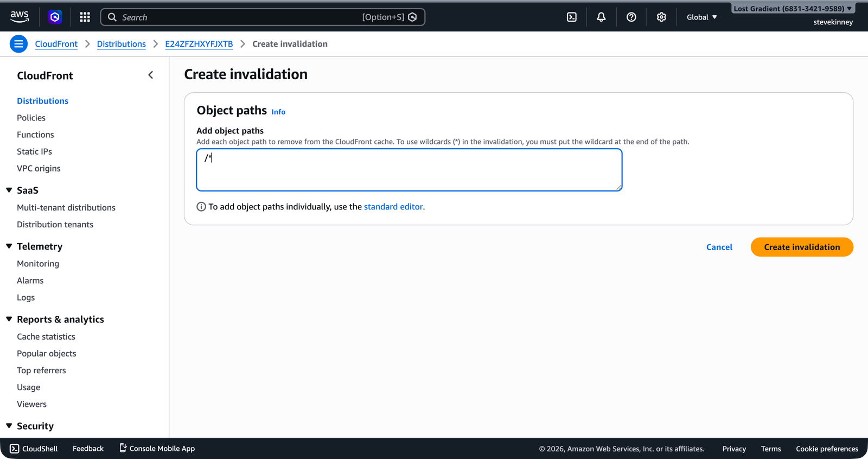This screenshot has height=459, width=868.
Task: Open Viewers report
Action: [x=31, y=404]
